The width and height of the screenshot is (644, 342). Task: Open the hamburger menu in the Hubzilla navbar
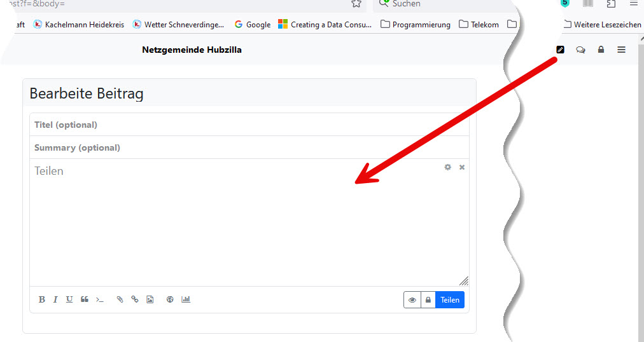pos(622,50)
